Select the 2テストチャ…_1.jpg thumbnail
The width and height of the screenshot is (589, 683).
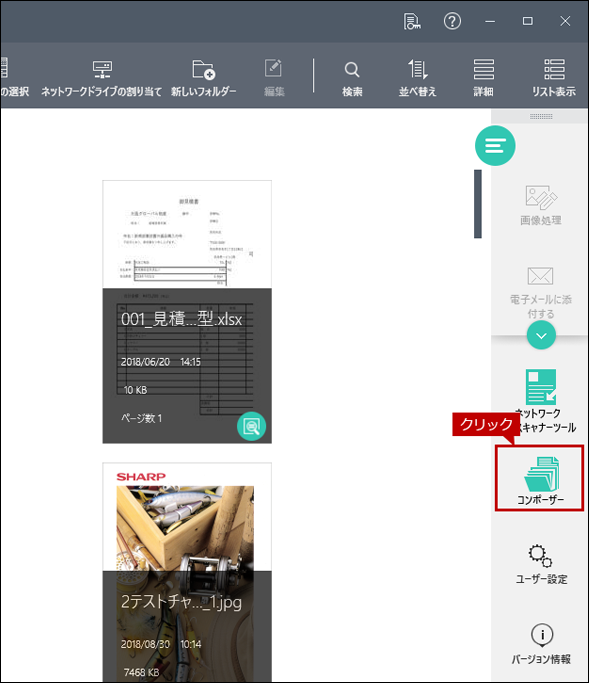point(187,572)
